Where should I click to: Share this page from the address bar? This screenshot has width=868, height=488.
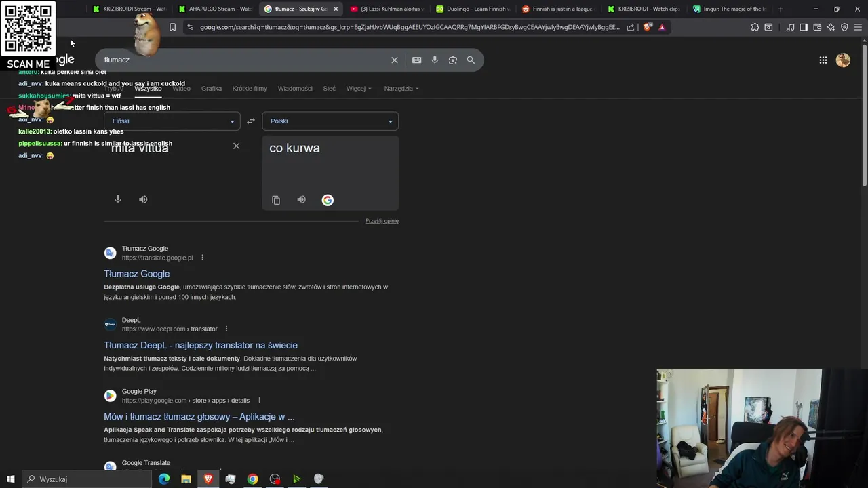pyautogui.click(x=631, y=27)
